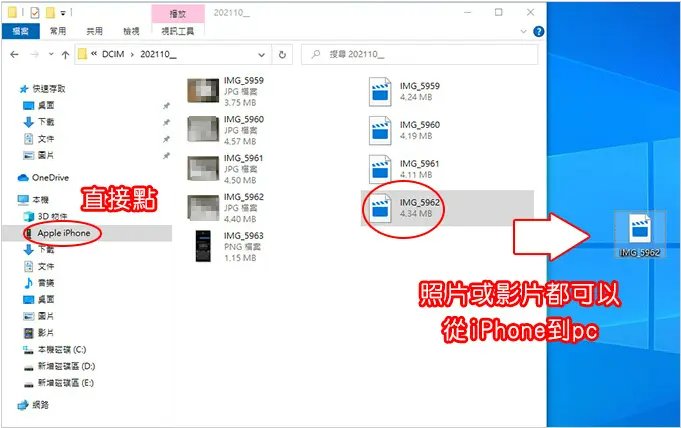Select IMG_5960 video file icon

coord(380,130)
